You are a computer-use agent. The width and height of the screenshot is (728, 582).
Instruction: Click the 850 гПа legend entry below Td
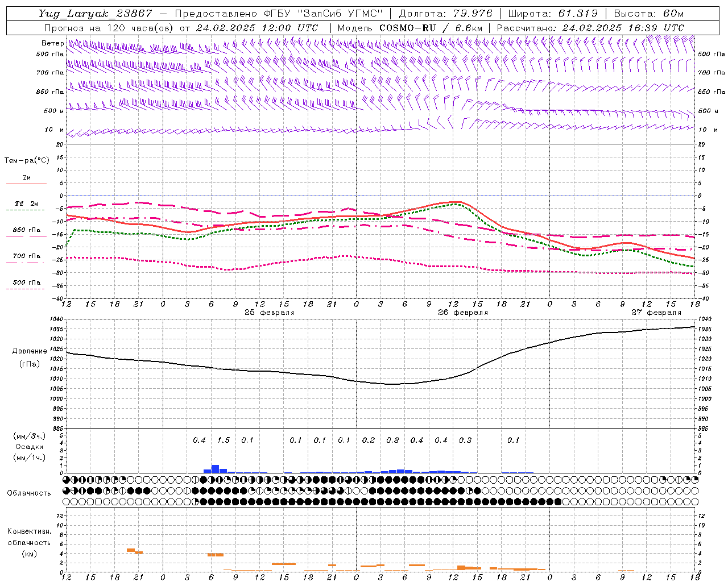(27, 230)
